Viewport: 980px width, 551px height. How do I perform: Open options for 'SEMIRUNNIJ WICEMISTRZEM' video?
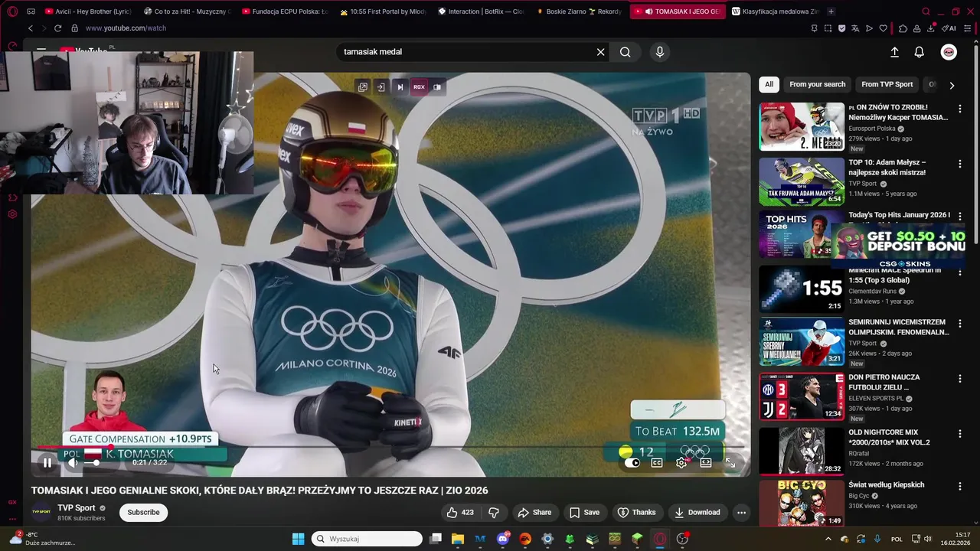(959, 324)
